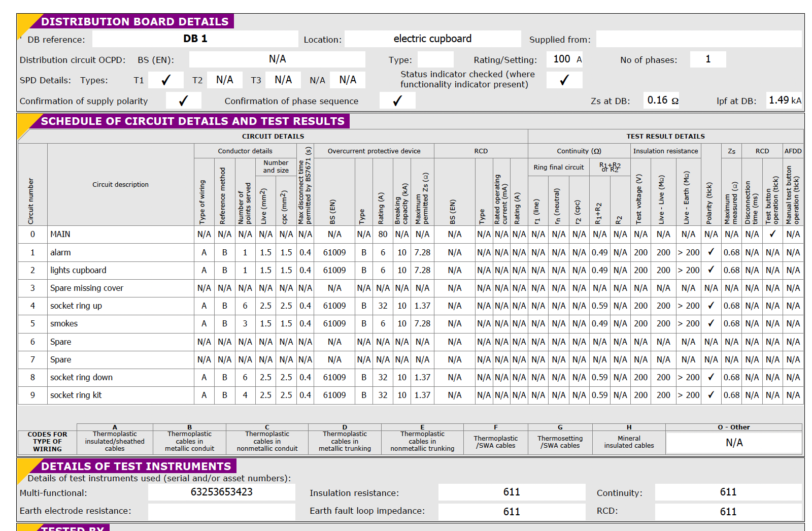Image resolution: width=812 pixels, height=531 pixels.
Task: Click the MAIN circuit description cell
Action: (121, 234)
